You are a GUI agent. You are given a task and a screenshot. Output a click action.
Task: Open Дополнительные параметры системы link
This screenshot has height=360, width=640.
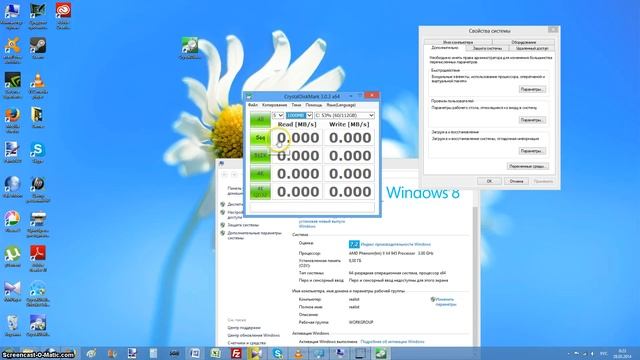point(254,236)
